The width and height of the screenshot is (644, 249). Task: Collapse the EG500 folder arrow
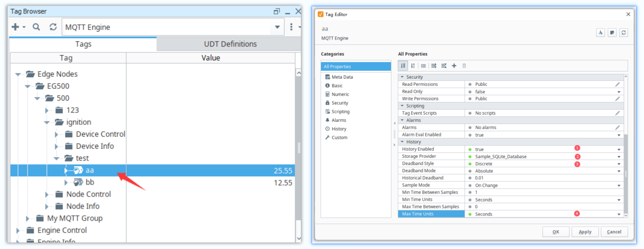coord(27,86)
